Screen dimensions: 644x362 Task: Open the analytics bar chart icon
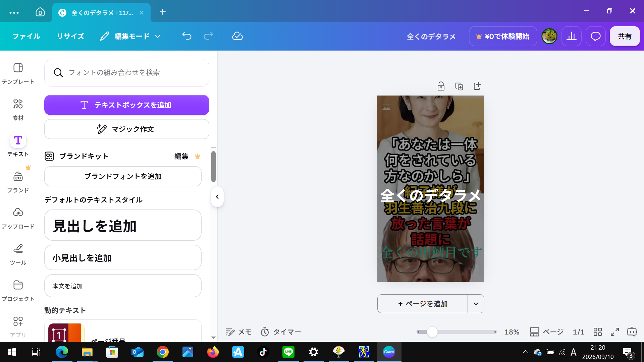tap(572, 36)
